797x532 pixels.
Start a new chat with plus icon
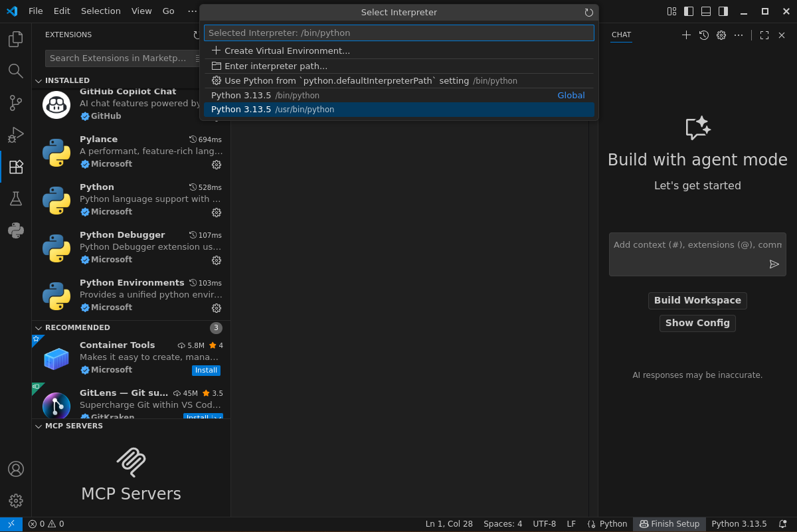(686, 35)
